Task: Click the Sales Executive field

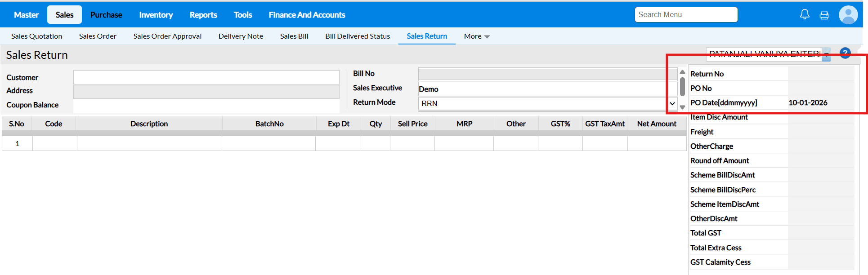Action: point(547,89)
